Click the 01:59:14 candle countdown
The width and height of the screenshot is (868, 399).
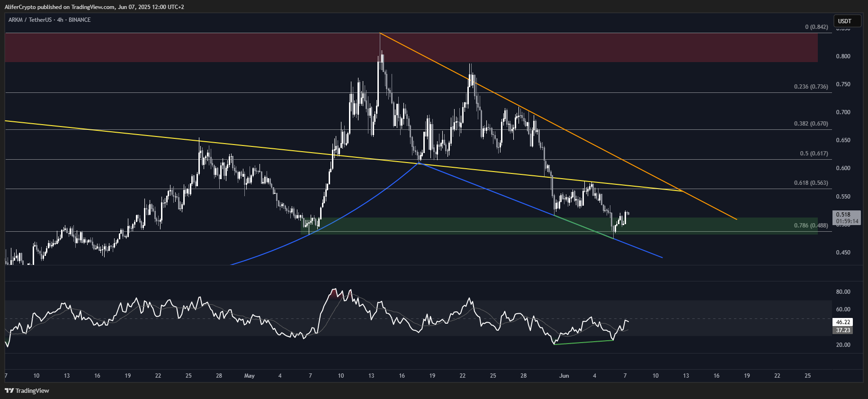[847, 221]
